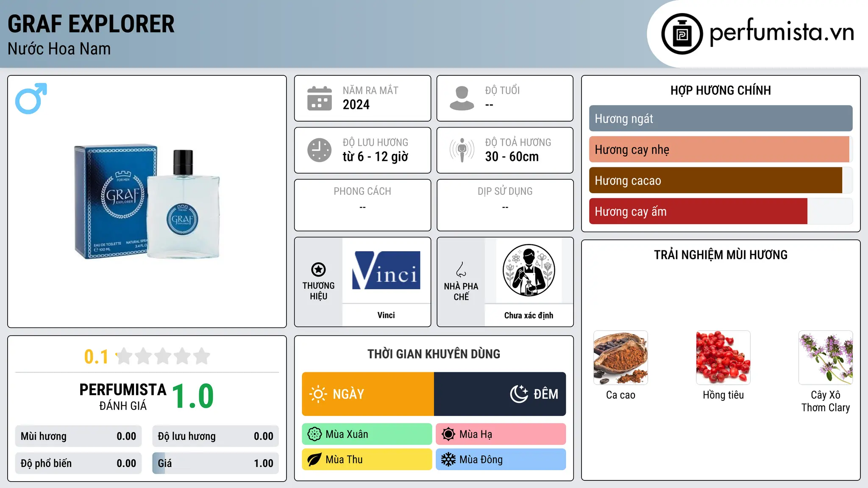Click the DỊP SỬ DỤNG card

point(505,205)
